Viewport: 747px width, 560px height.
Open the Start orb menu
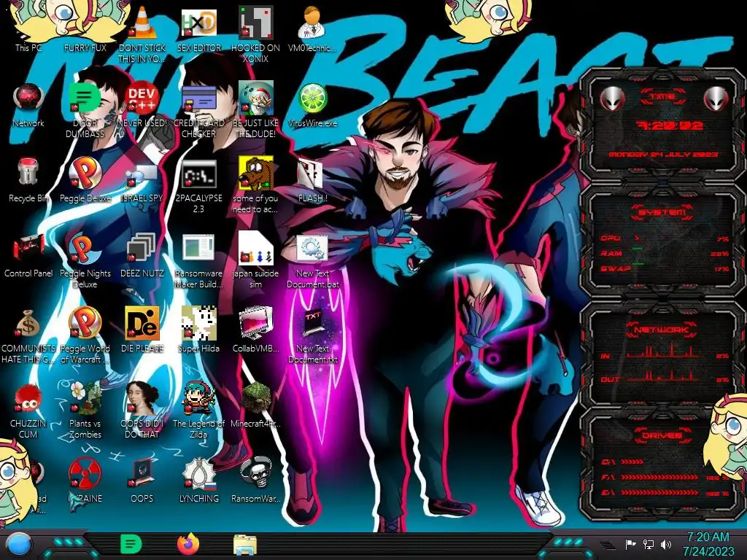click(x=18, y=545)
